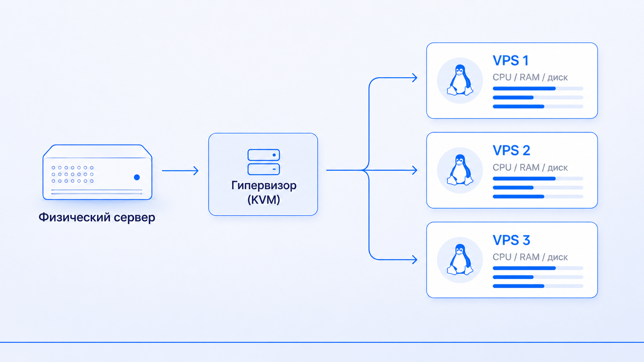Click the middle usage bar in VPS 3
Viewport: 644px width, 362px height.
(538, 277)
